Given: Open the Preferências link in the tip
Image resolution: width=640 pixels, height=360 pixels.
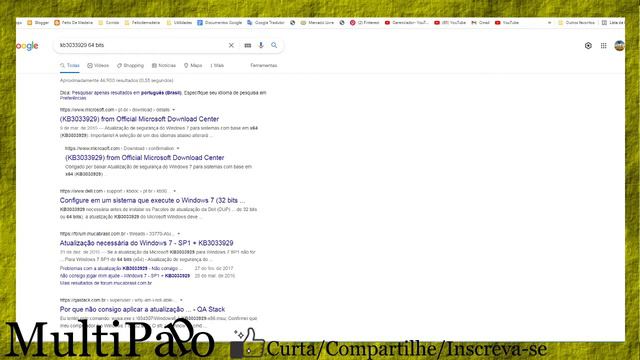Looking at the screenshot, I should click(73, 98).
